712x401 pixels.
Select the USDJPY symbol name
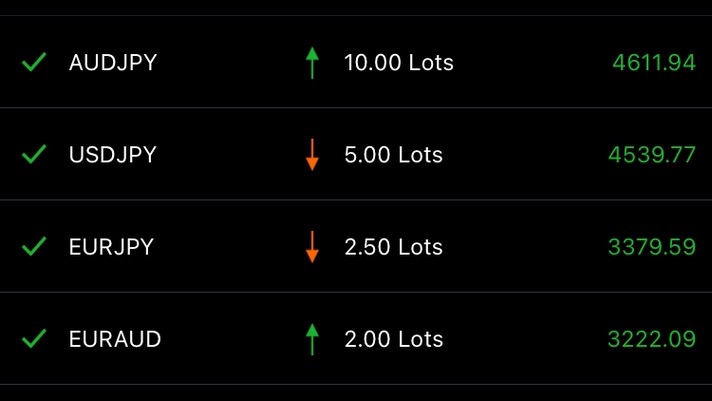coord(113,155)
